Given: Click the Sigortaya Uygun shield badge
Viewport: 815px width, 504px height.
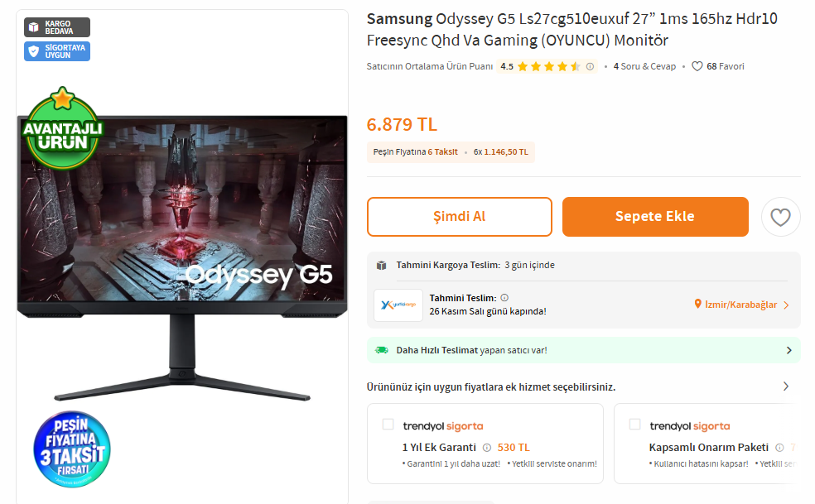Looking at the screenshot, I should [x=57, y=51].
